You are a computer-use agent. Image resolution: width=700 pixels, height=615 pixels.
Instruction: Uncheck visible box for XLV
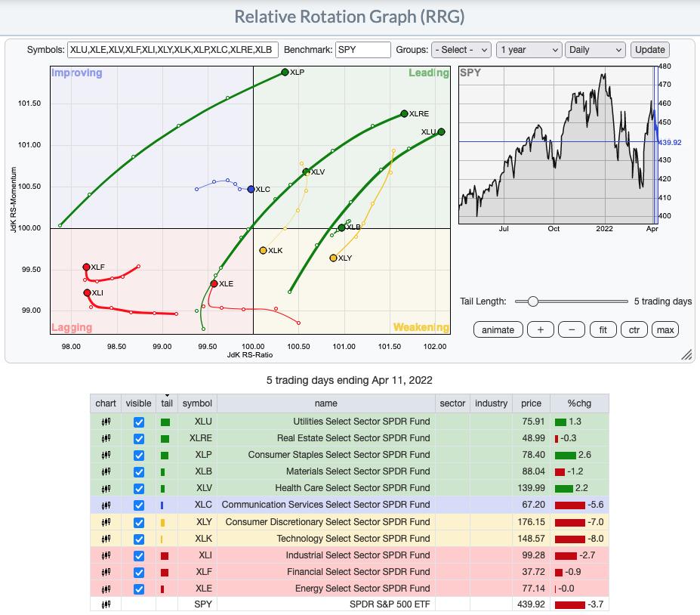[139, 489]
